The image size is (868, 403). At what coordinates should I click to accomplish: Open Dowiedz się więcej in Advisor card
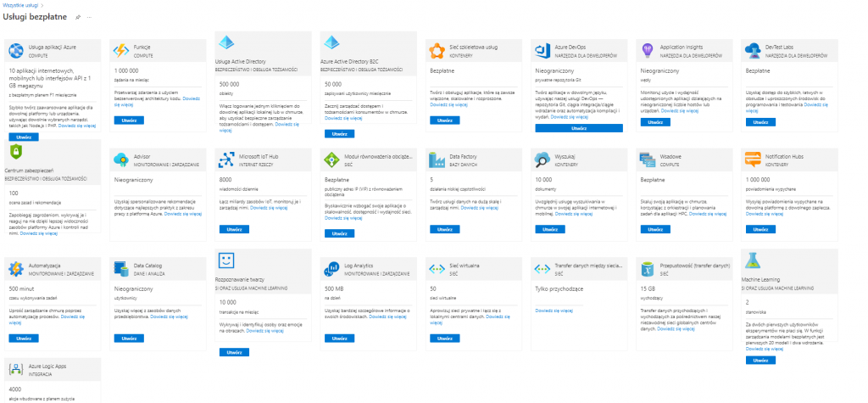(x=183, y=214)
